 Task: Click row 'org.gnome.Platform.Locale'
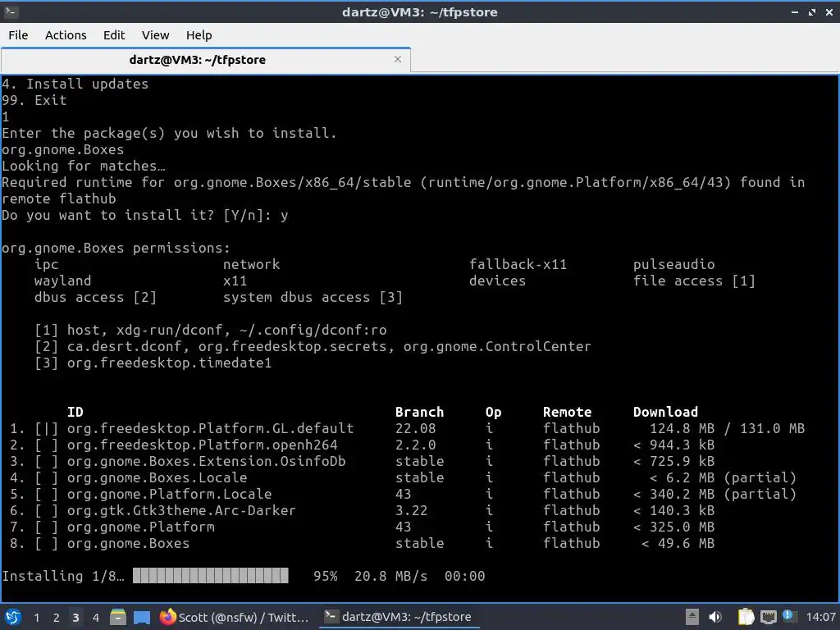tap(403, 494)
